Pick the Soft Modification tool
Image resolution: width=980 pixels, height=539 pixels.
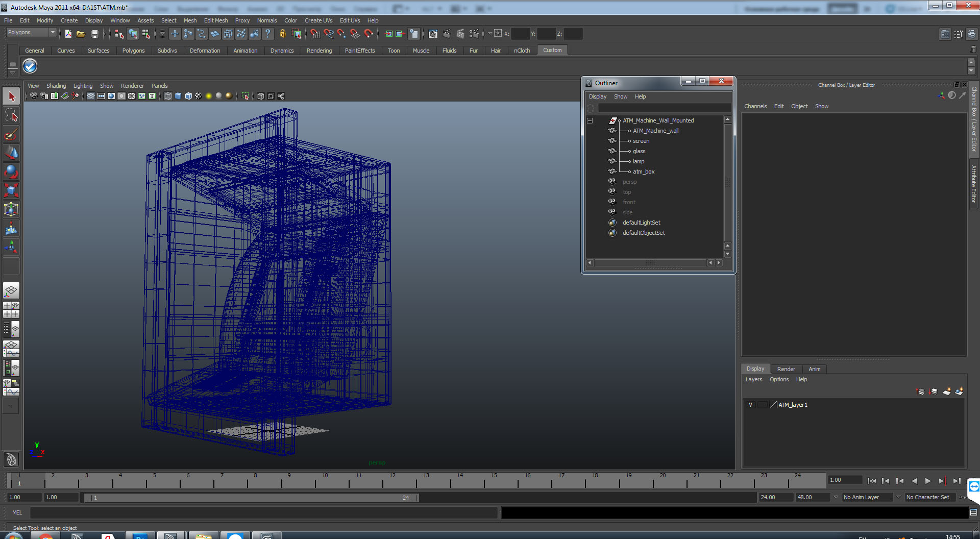(11, 229)
